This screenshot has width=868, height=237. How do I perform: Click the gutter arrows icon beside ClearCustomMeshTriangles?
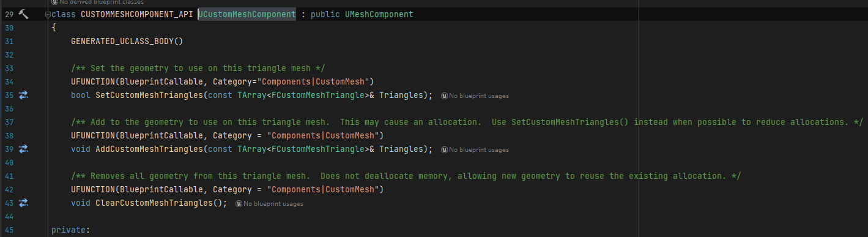pyautogui.click(x=24, y=203)
